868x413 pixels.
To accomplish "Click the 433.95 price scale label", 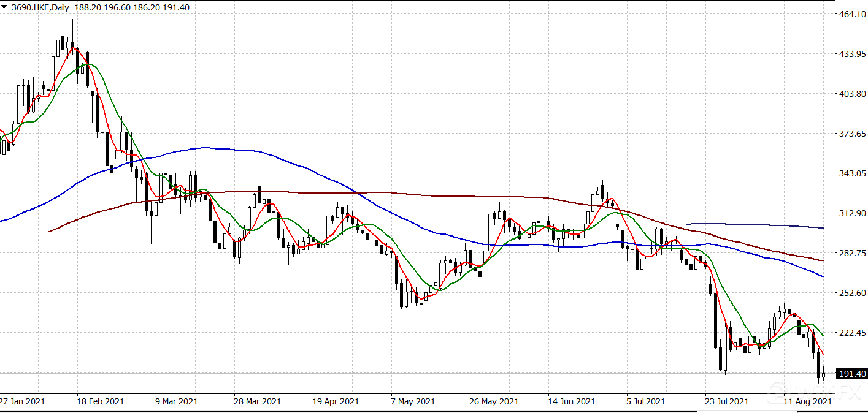I will tap(851, 54).
